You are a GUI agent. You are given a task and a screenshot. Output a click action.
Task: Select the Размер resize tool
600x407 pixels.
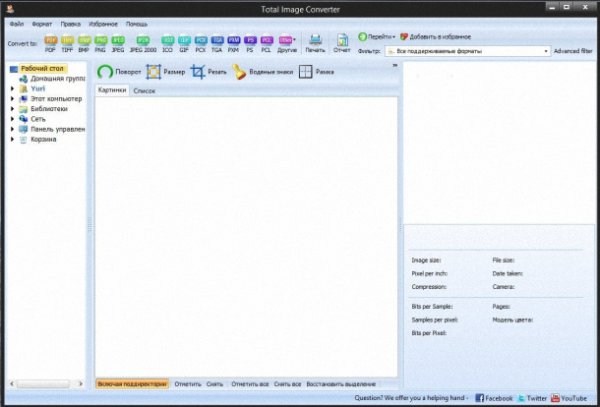(x=165, y=72)
